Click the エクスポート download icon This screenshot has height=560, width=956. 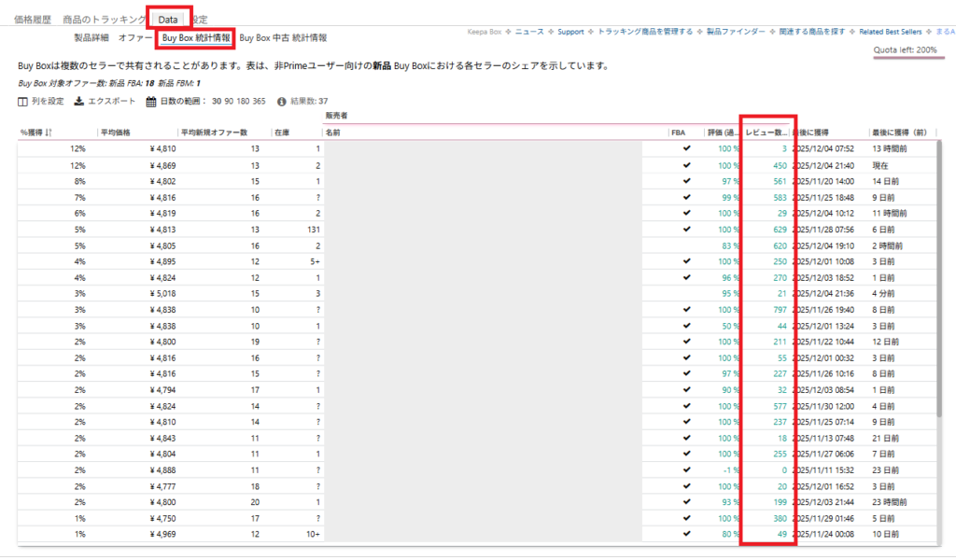tap(80, 101)
